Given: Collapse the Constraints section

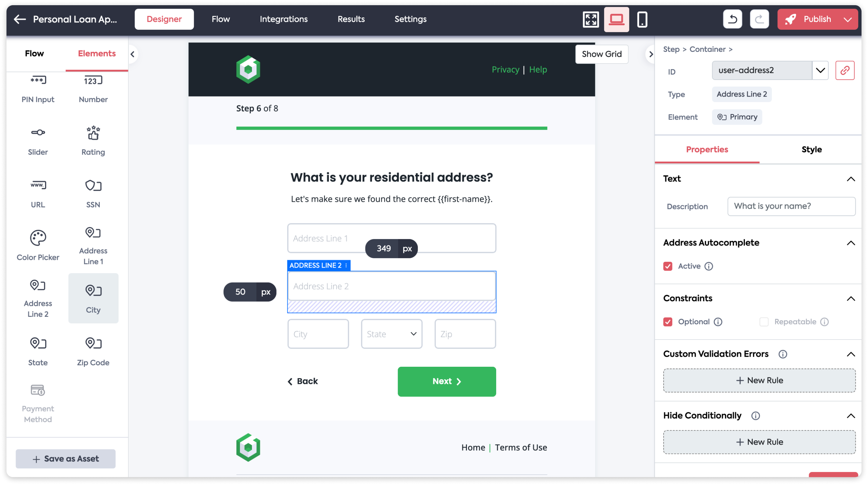Looking at the screenshot, I should click(x=851, y=299).
